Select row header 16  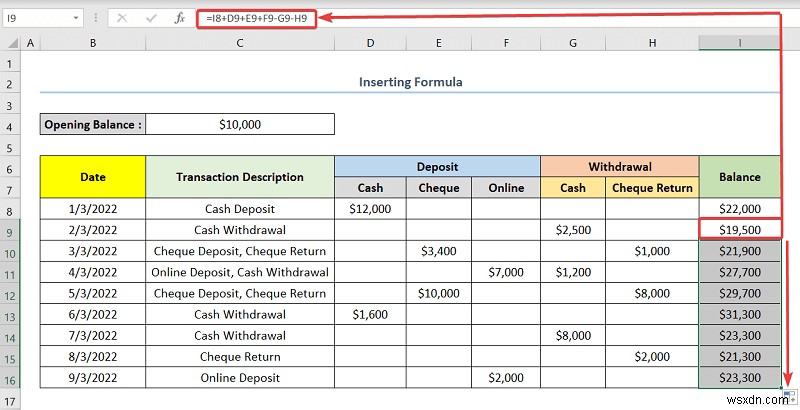[10, 380]
